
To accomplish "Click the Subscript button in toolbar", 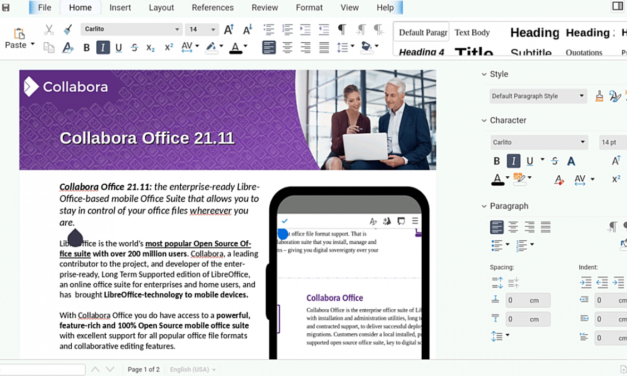I will coord(150,48).
